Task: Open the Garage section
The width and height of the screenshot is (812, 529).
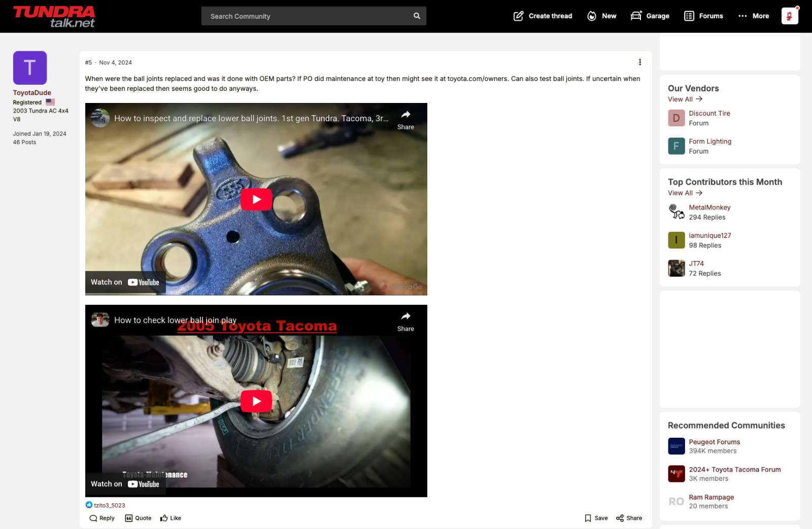Action: coord(650,16)
